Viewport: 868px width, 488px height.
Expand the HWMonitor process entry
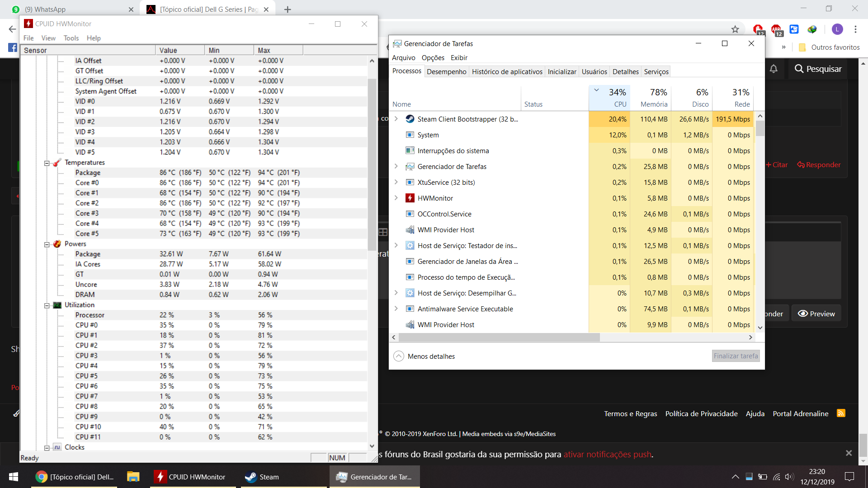(396, 198)
